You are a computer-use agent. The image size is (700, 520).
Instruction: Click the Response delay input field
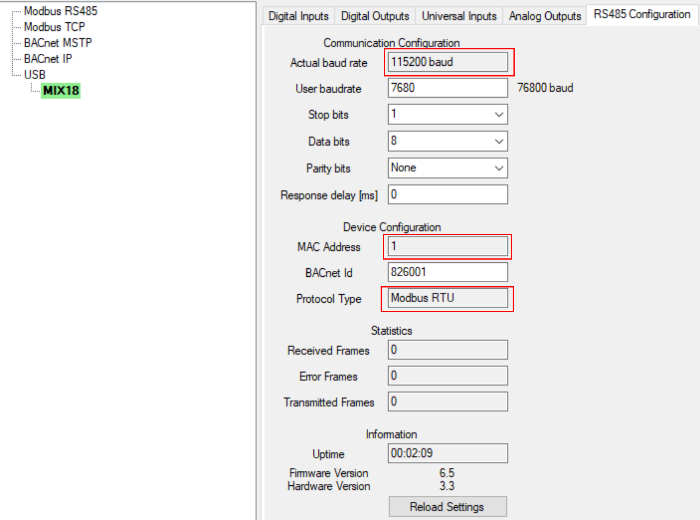click(x=447, y=194)
